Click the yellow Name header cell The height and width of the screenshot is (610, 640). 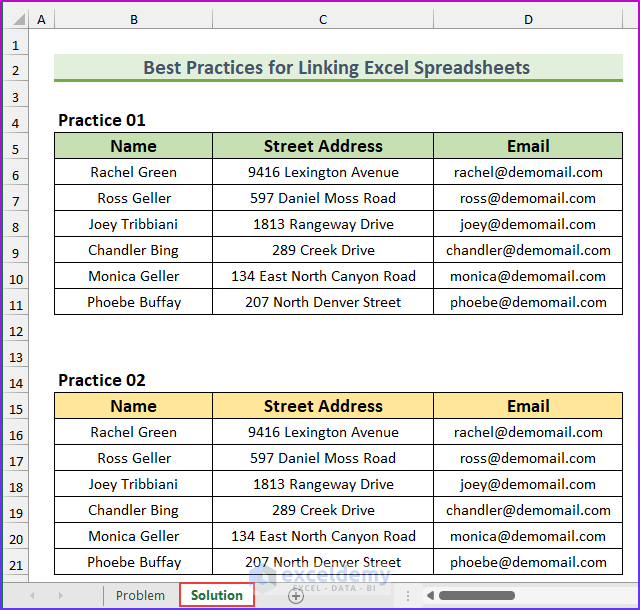coord(133,406)
